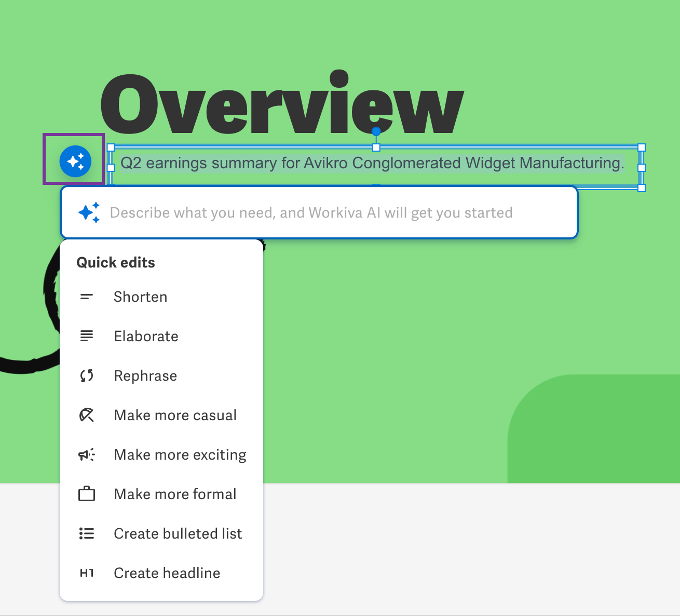Click the Q2 earnings summary text box

pyautogui.click(x=376, y=167)
